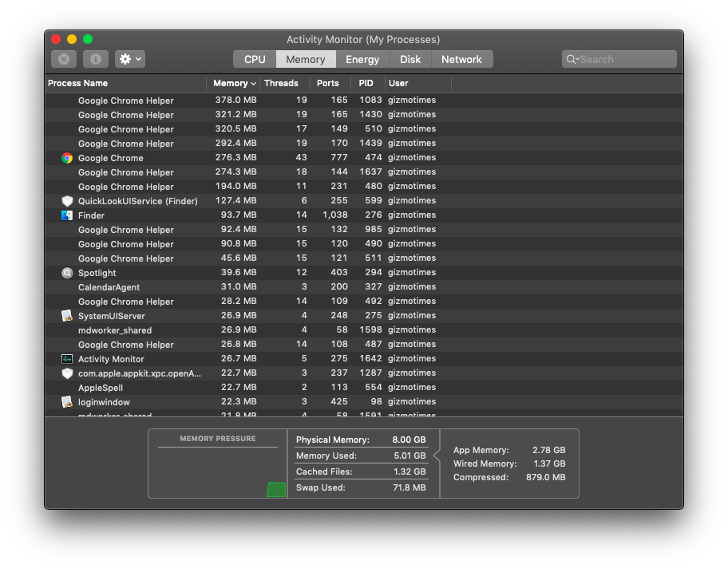Select Google Chrome Helper using 320.5 MB
Screen dimensions: 728x568
pos(364,129)
